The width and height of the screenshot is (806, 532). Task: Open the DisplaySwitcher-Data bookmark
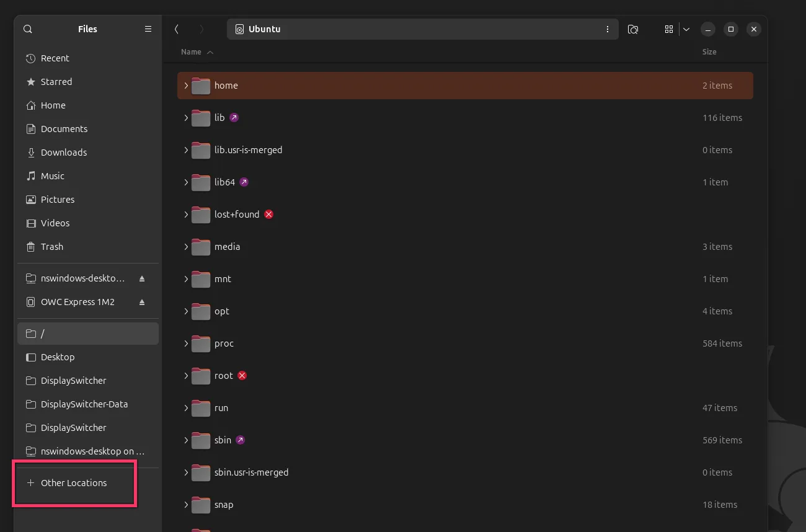(x=88, y=404)
